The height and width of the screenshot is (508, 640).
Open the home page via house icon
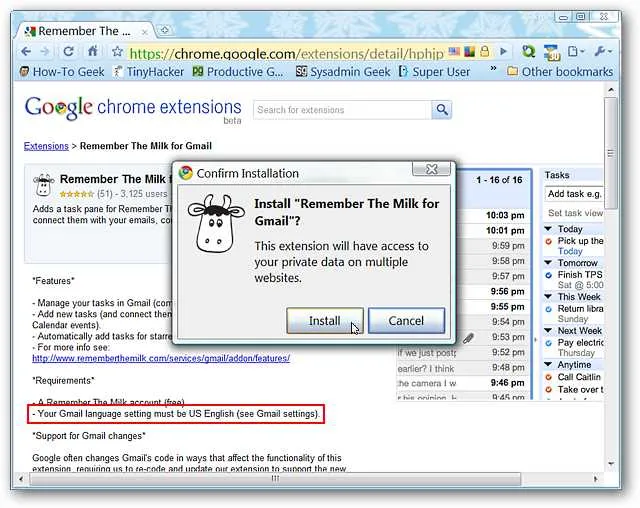point(93,51)
